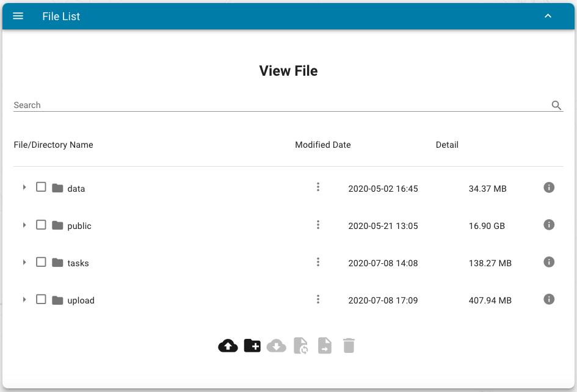Viewport: 577px width, 392px height.
Task: Click the date 2020-05-21 13:05
Action: [383, 226]
